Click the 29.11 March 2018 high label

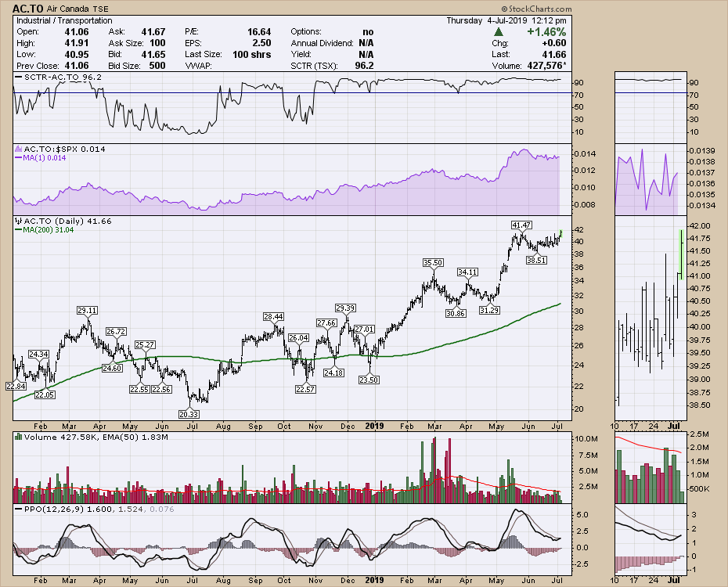pos(88,311)
